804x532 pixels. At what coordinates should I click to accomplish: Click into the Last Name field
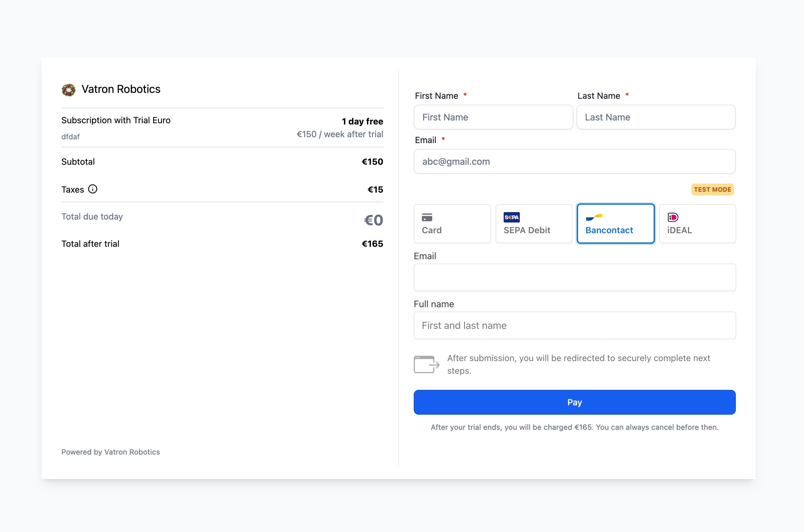(x=656, y=117)
